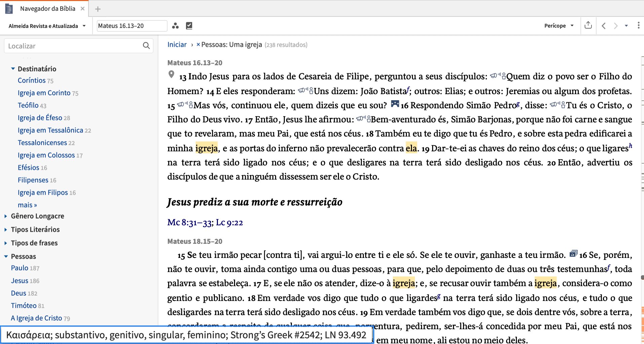Image resolution: width=644 pixels, height=344 pixels.
Task: Select Igreja de Éfeso facet
Action: (40, 118)
